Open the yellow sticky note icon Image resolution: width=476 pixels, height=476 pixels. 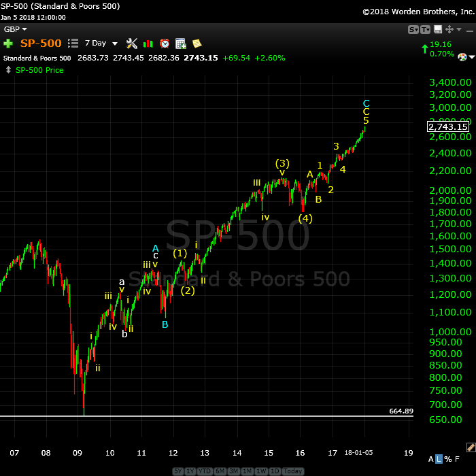click(x=197, y=44)
